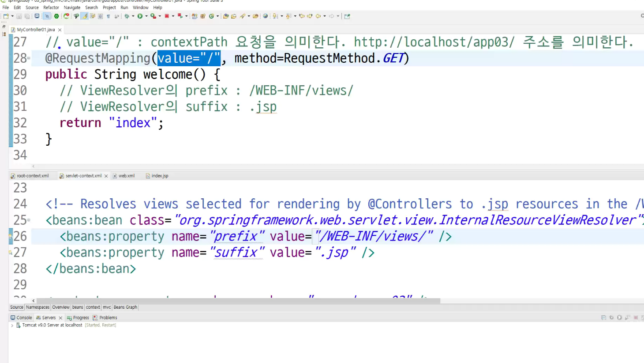The width and height of the screenshot is (644, 363).
Task: Toggle Block Selection mode button
Action: [100, 16]
